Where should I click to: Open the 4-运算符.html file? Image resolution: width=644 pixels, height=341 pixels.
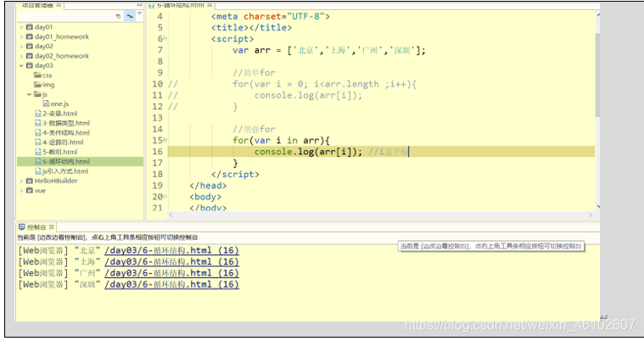[63, 143]
